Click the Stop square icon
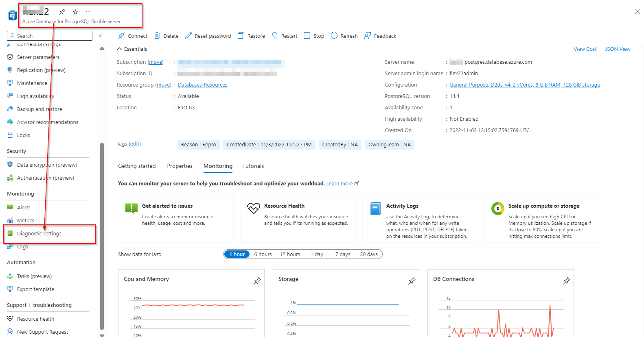The image size is (644, 337). point(307,36)
